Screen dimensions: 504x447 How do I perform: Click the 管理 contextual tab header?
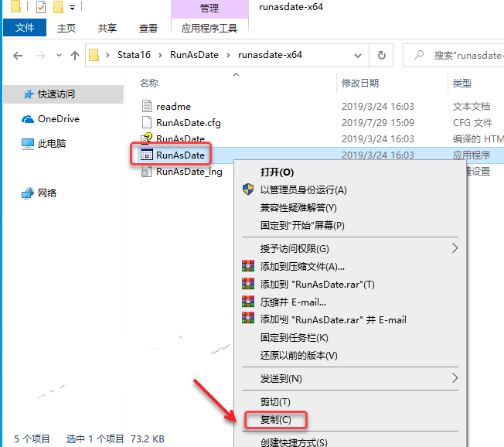pos(209,8)
